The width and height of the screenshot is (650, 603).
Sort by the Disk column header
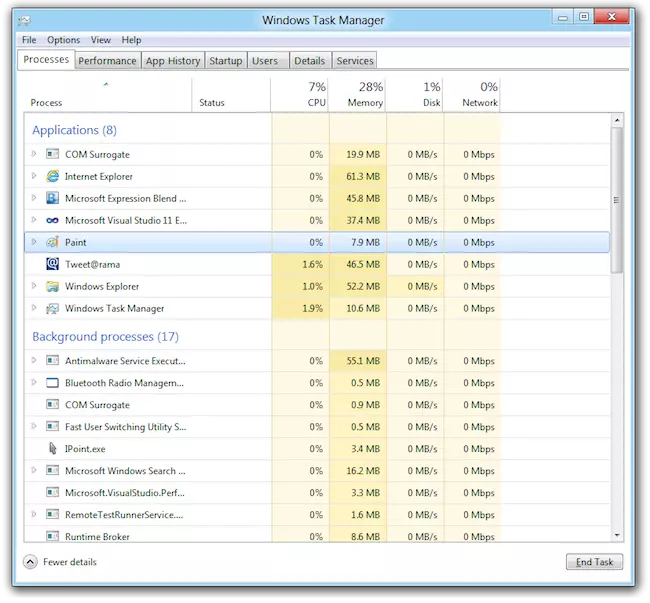pyautogui.click(x=415, y=95)
